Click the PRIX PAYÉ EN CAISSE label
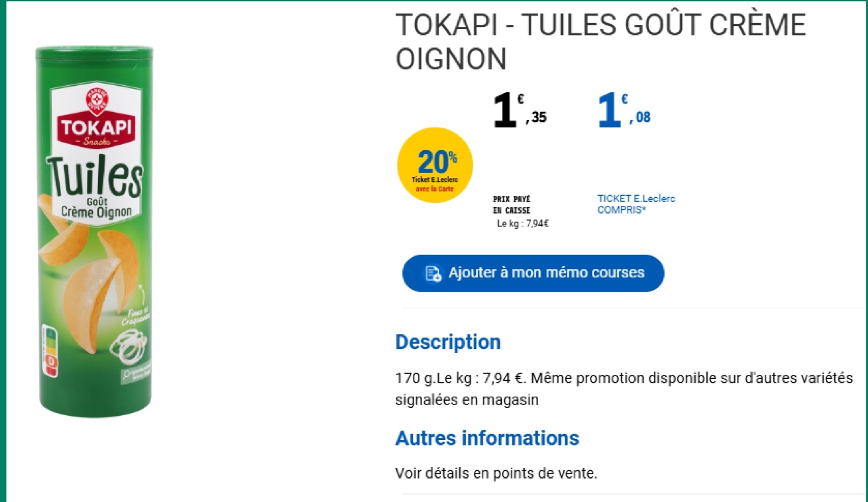Image resolution: width=868 pixels, height=502 pixels. [x=511, y=205]
